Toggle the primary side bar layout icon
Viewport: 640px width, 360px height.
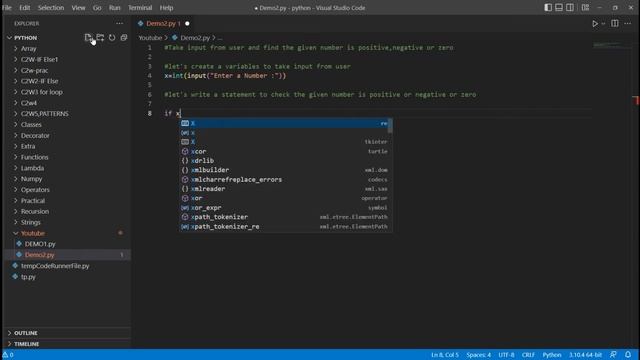click(548, 8)
